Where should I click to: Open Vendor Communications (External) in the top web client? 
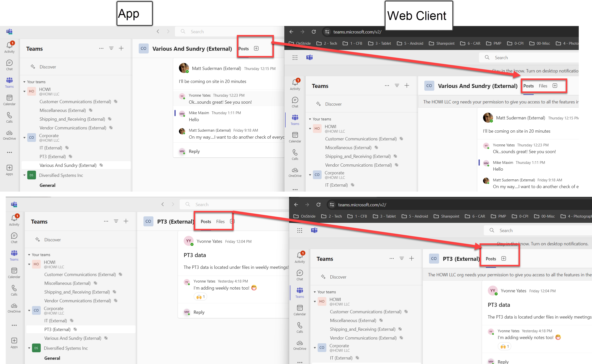(358, 165)
